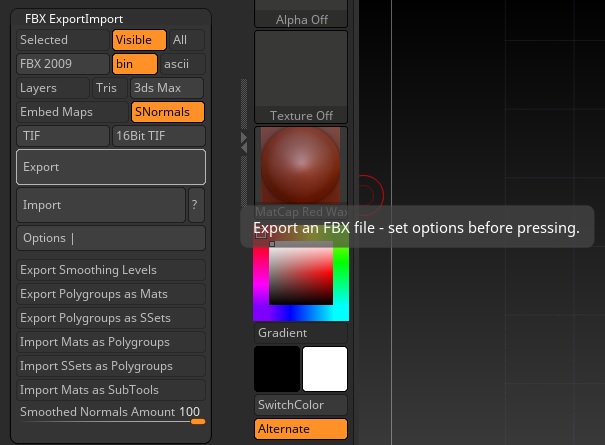Screen dimensions: 605x445
Task: Click the Texture Off thumbnail slot
Action: [x=301, y=77]
